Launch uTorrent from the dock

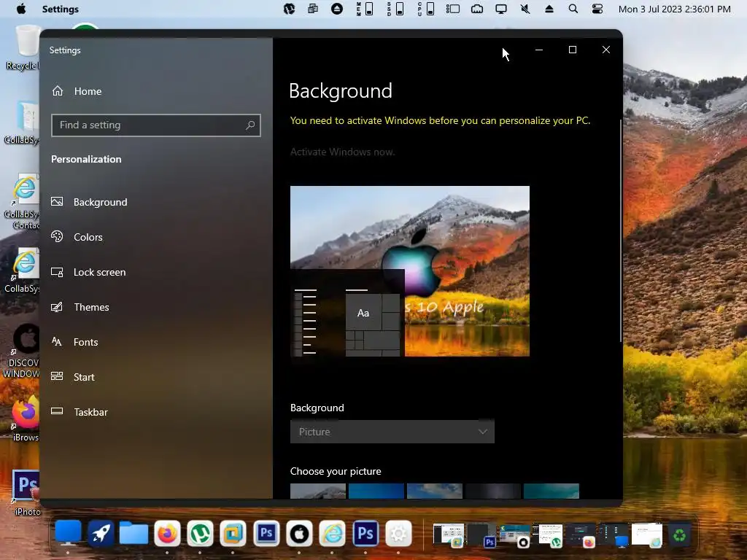[x=200, y=533]
